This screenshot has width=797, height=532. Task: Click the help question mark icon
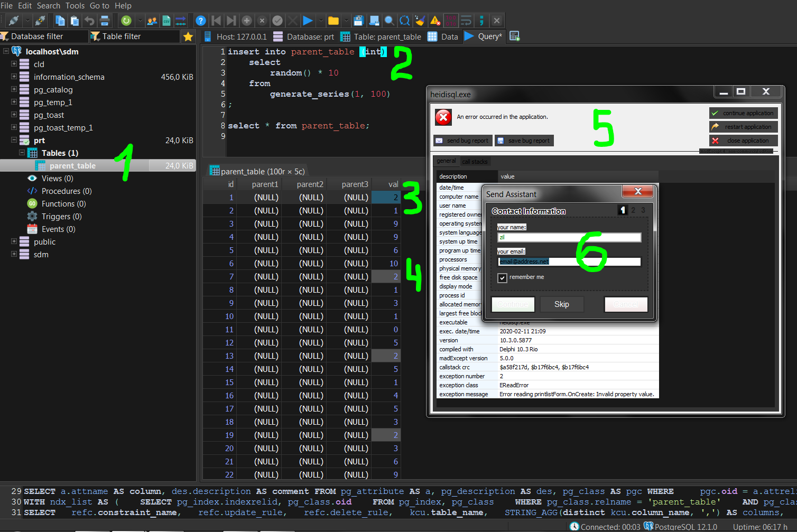tap(201, 21)
